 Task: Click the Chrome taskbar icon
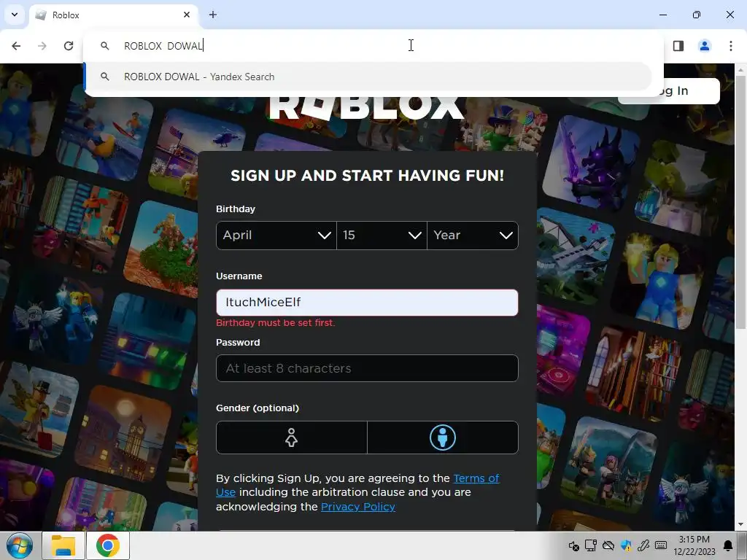pyautogui.click(x=108, y=545)
